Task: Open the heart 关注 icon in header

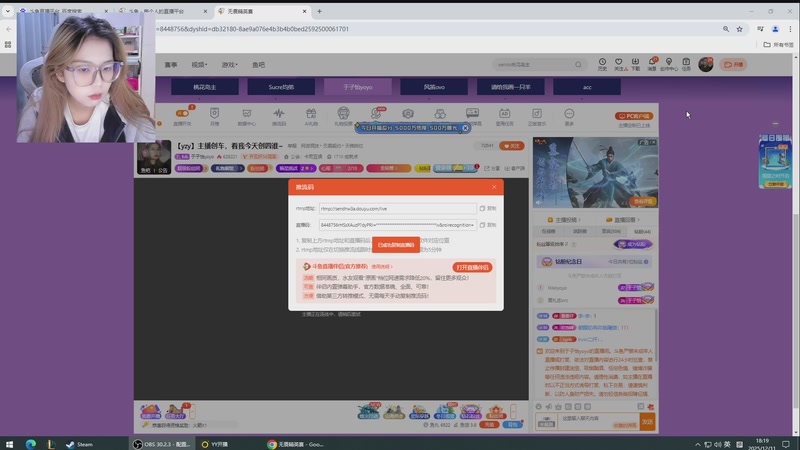Action: tap(618, 62)
